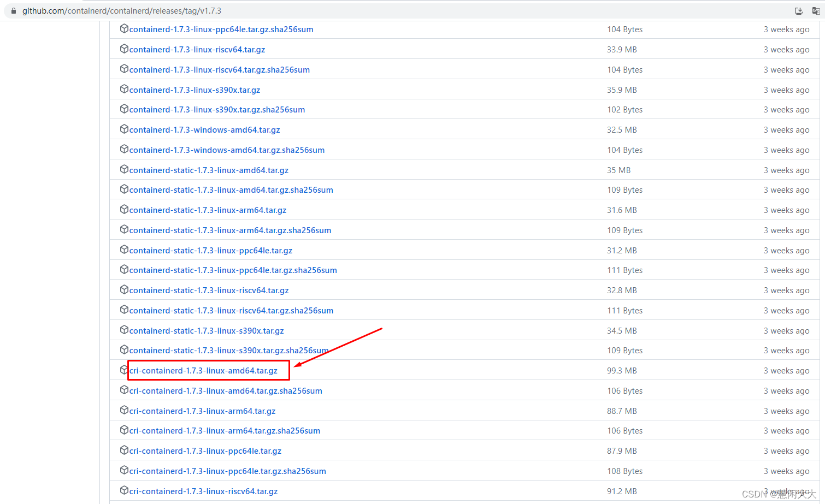
Task: Click package icon beside containerd-1.7.3-linux-riscv64.tar.gz
Action: tap(124, 49)
